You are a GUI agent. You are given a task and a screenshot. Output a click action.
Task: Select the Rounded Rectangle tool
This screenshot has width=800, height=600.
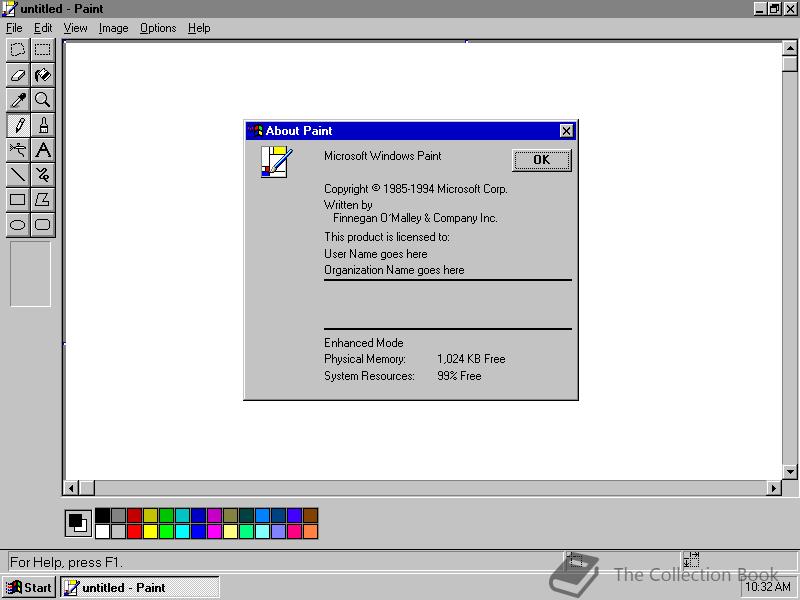(42, 224)
